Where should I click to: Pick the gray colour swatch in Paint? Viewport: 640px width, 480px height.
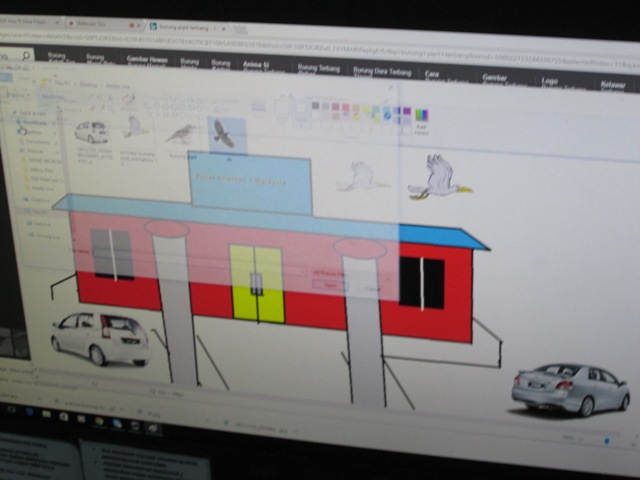(x=315, y=105)
